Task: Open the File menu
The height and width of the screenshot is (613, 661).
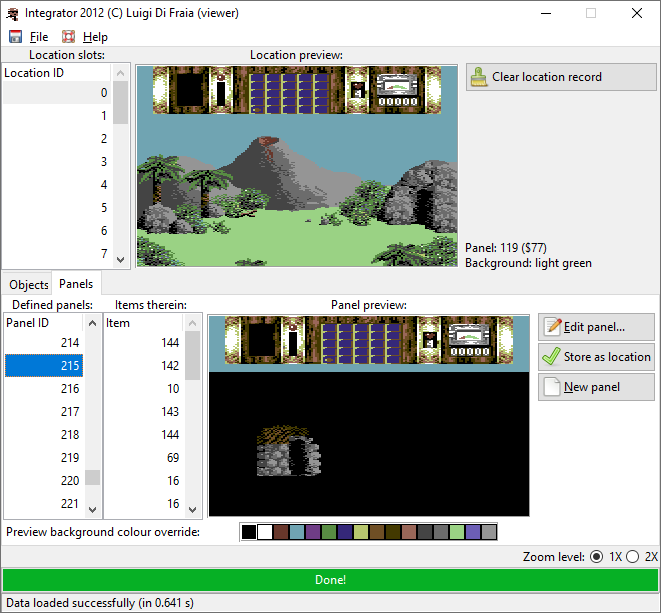Action: click(x=39, y=37)
